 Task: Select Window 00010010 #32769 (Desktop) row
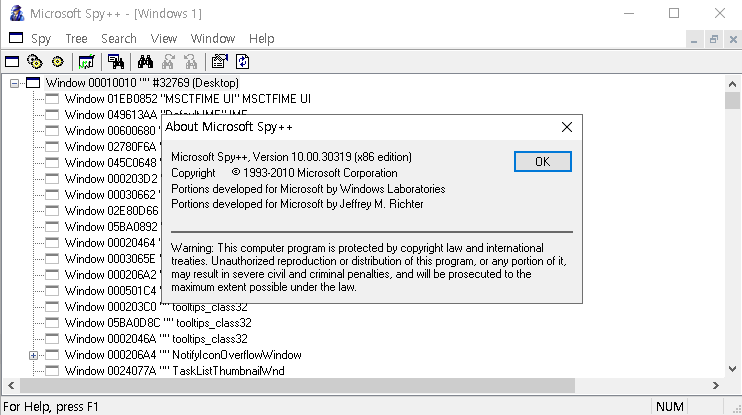coord(142,83)
